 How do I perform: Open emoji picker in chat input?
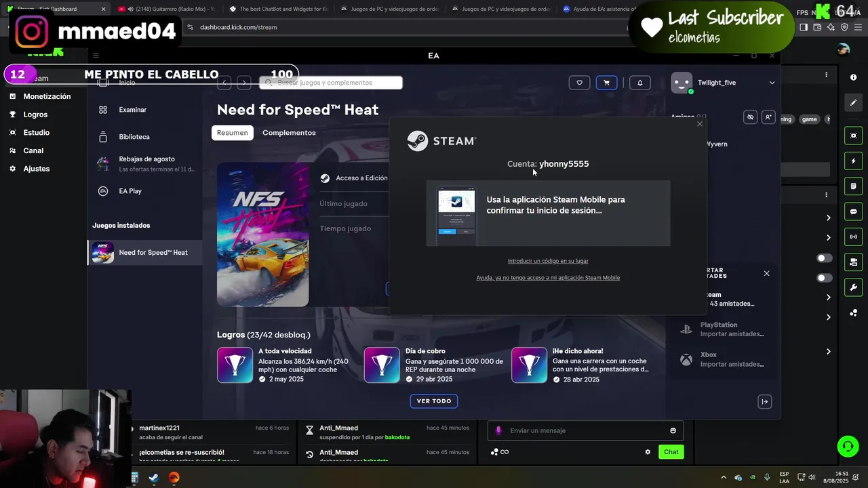tap(673, 430)
